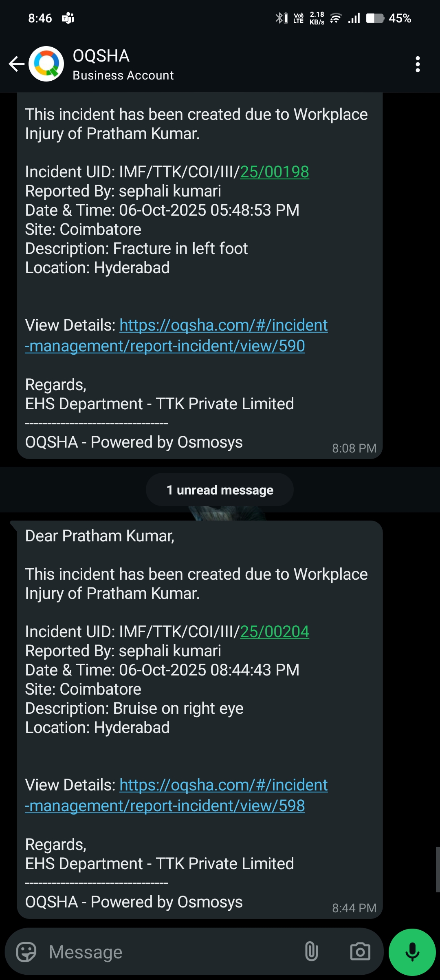Tap the back arrow in chat header
Viewport: 440px width, 980px height.
click(x=16, y=64)
